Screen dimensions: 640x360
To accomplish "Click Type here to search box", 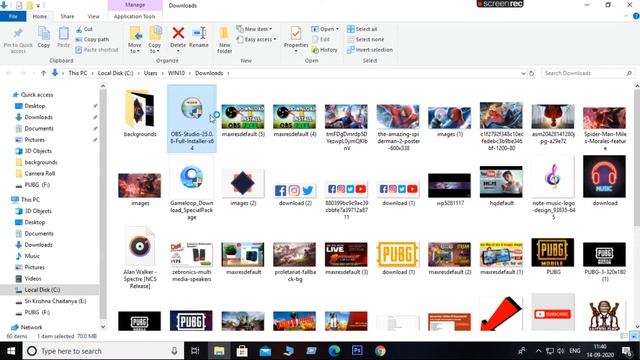I will [102, 351].
